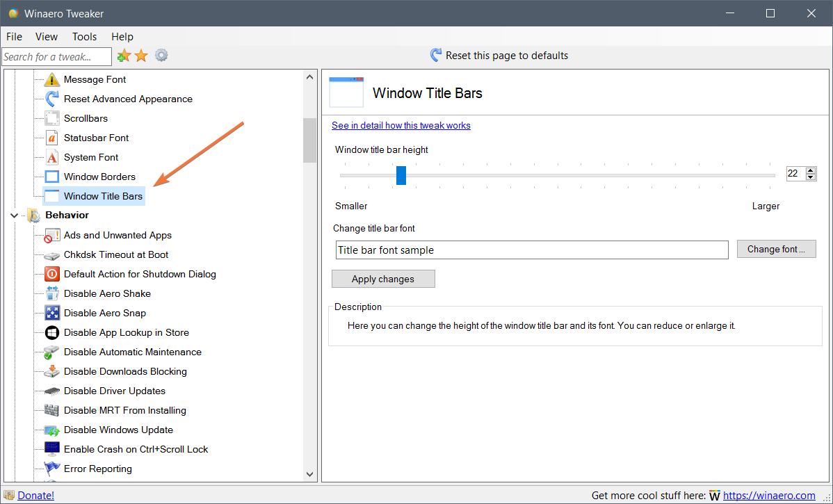Image resolution: width=833 pixels, height=504 pixels.
Task: Click the Disable Driver Updates chip icon
Action: (x=52, y=391)
